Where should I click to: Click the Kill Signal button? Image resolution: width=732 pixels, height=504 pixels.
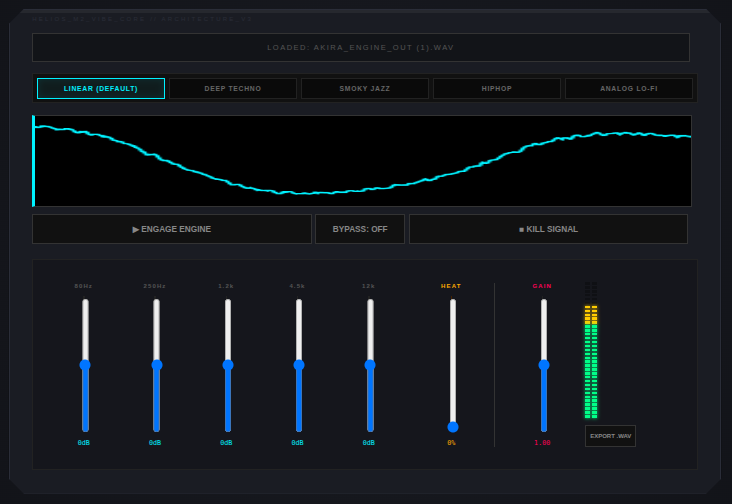pos(549,229)
